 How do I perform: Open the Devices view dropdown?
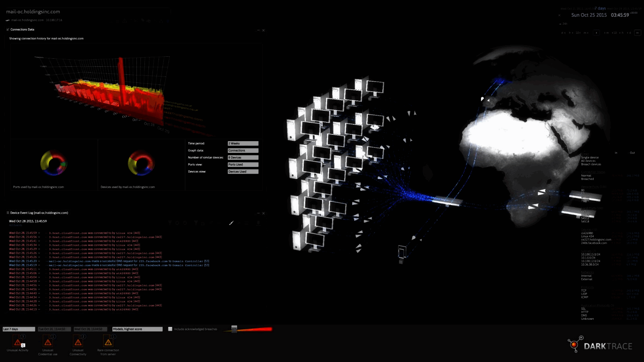[243, 172]
